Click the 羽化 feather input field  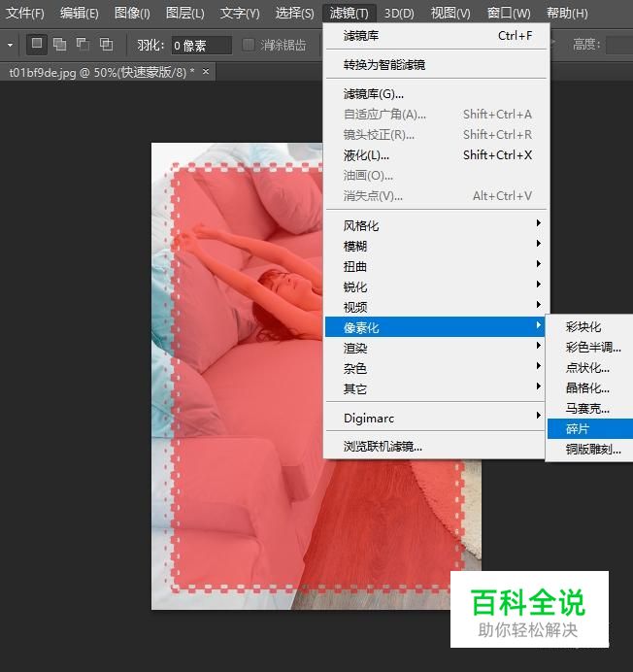[x=201, y=45]
